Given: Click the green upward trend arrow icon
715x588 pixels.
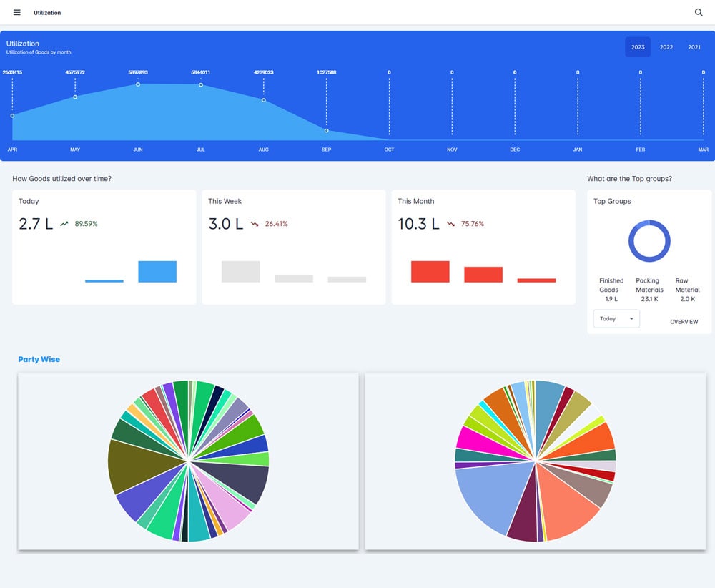Looking at the screenshot, I should point(64,224).
